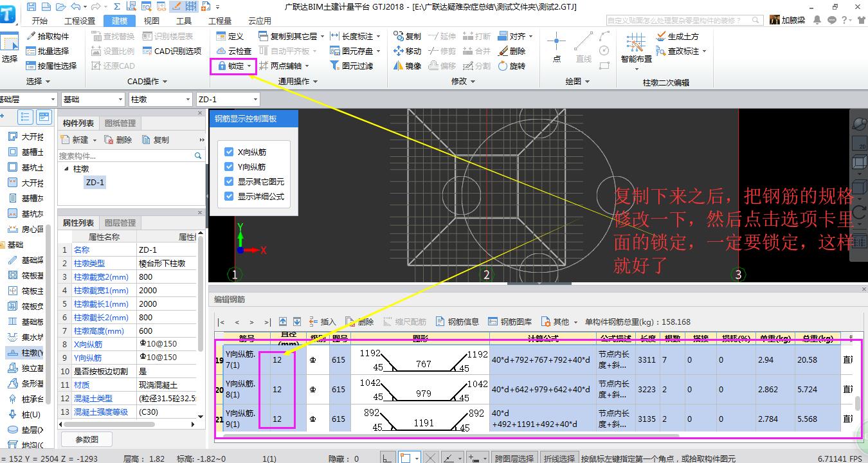Open CAD识别选项 settings

point(172,51)
